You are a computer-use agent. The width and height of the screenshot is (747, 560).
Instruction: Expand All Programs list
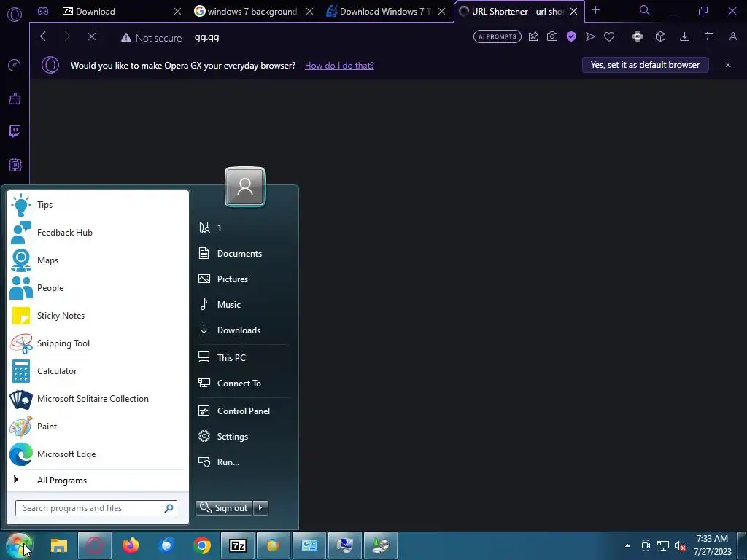click(97, 481)
